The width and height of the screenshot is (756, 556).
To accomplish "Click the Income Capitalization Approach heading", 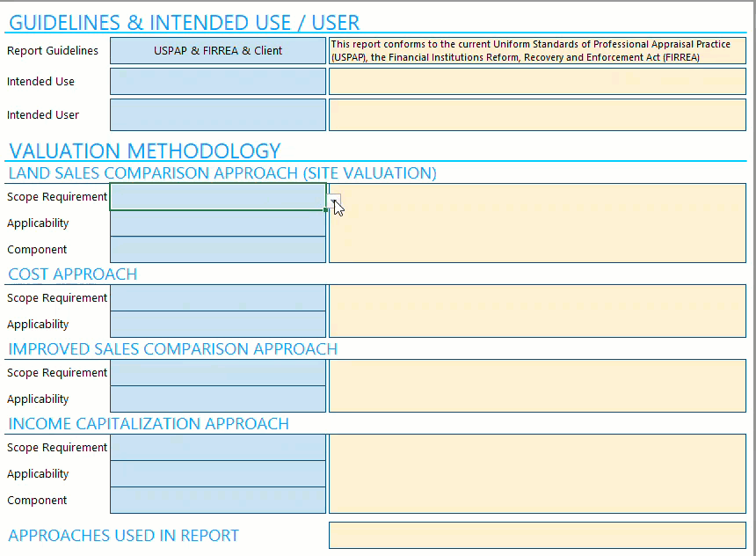I will point(149,424).
